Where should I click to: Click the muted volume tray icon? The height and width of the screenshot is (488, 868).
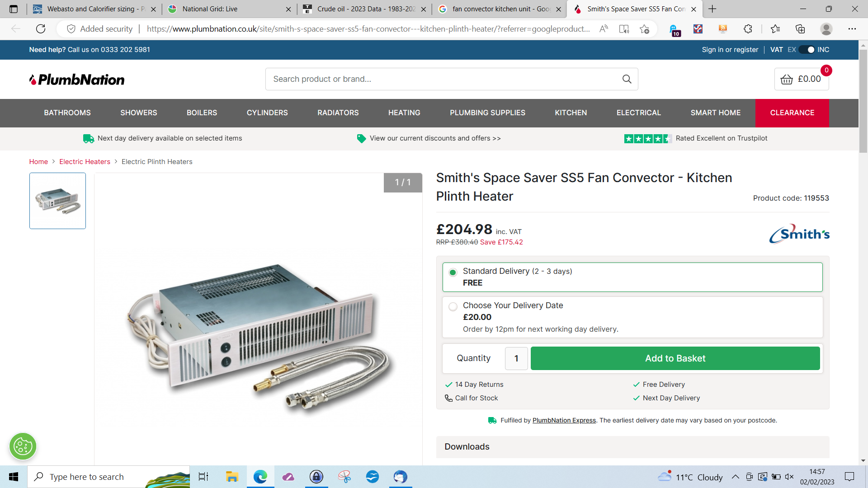(x=789, y=477)
